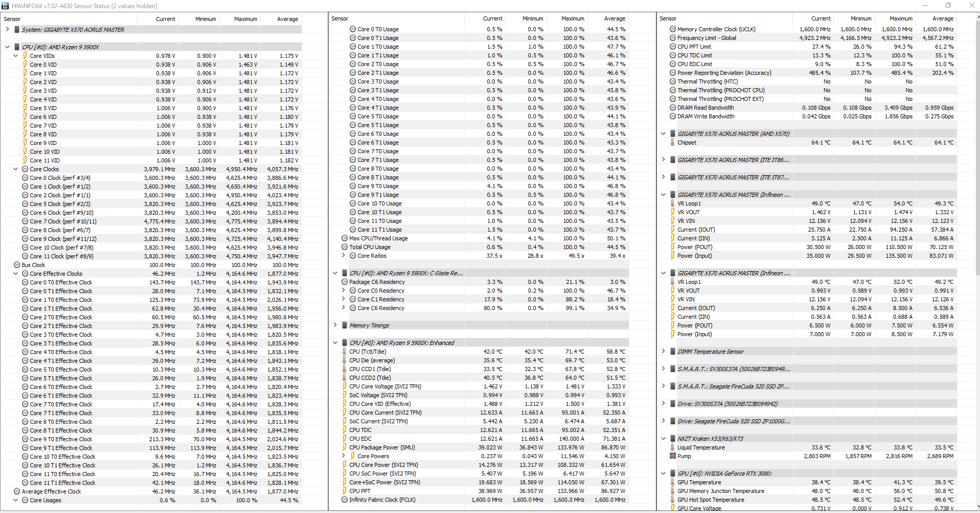Click the chip icon beside Memory Timings
Image resolution: width=980 pixels, height=513 pixels.
pos(345,325)
